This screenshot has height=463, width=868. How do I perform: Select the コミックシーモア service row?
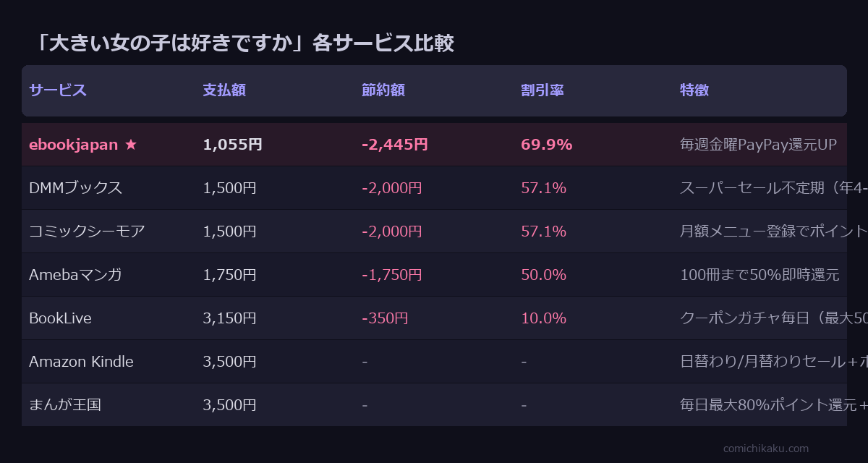tap(87, 231)
